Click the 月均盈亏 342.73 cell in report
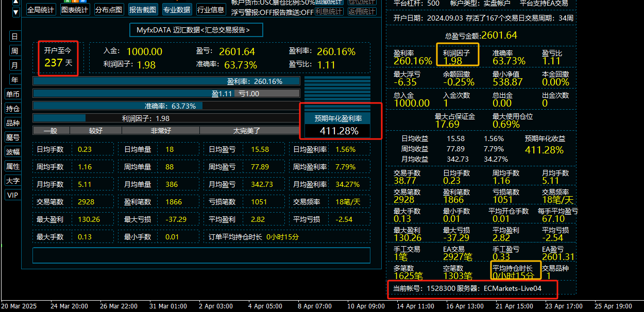The height and width of the screenshot is (312, 644). coord(244,184)
